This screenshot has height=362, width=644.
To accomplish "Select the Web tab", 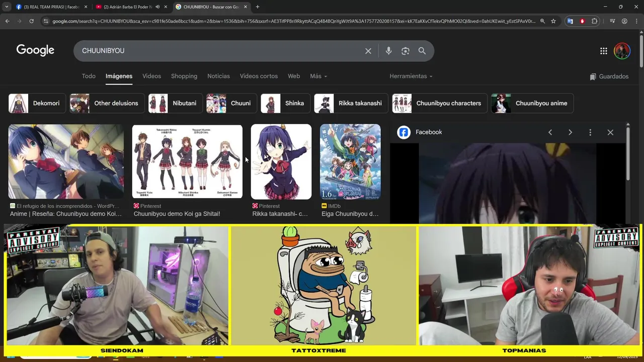I will [294, 76].
